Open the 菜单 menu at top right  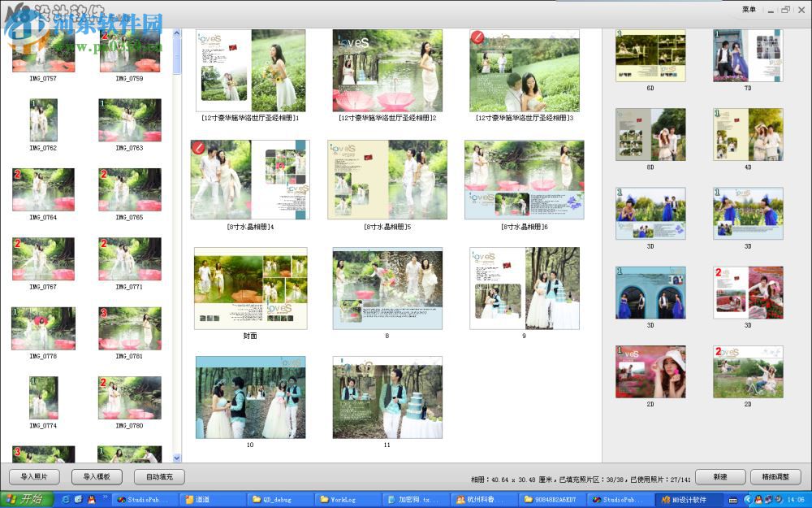749,9
